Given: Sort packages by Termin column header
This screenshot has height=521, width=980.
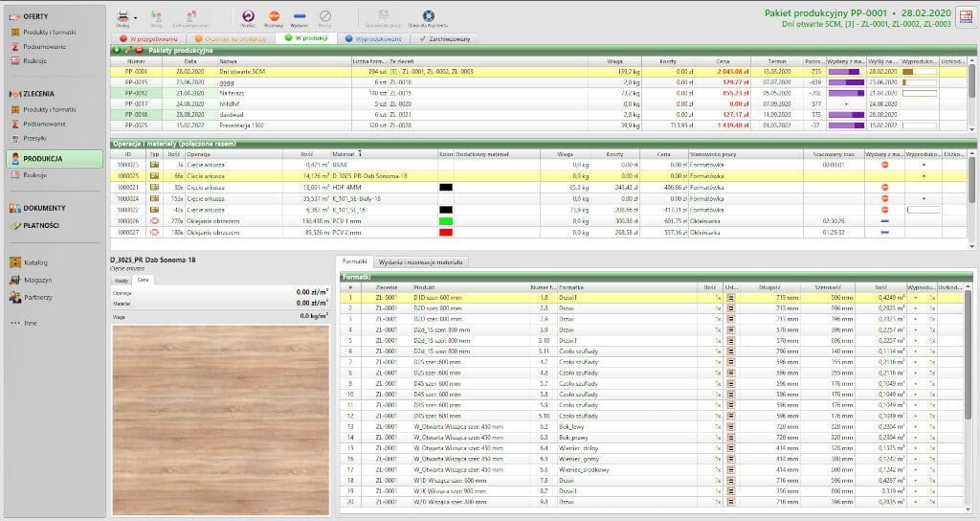Looking at the screenshot, I should pos(776,61).
